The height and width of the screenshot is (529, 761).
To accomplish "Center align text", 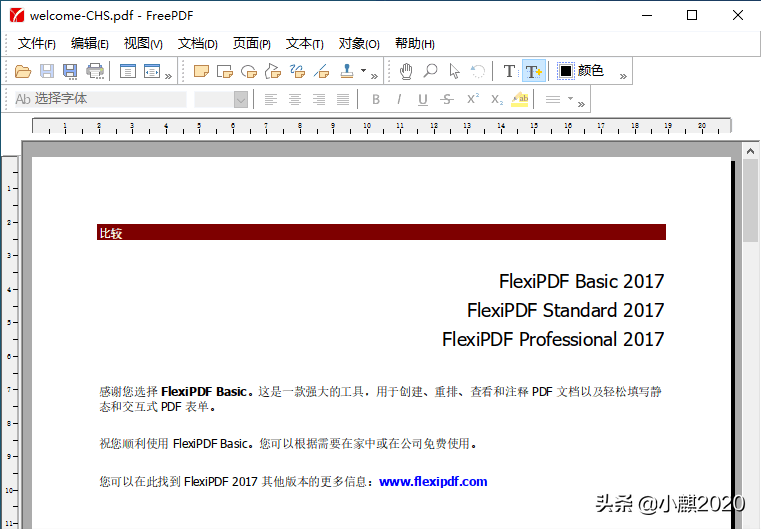I will (295, 99).
